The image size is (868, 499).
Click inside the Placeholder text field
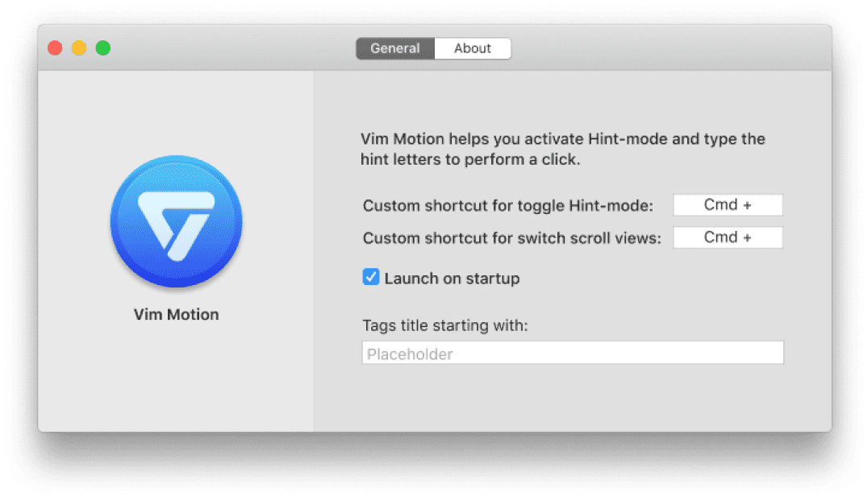[573, 352]
